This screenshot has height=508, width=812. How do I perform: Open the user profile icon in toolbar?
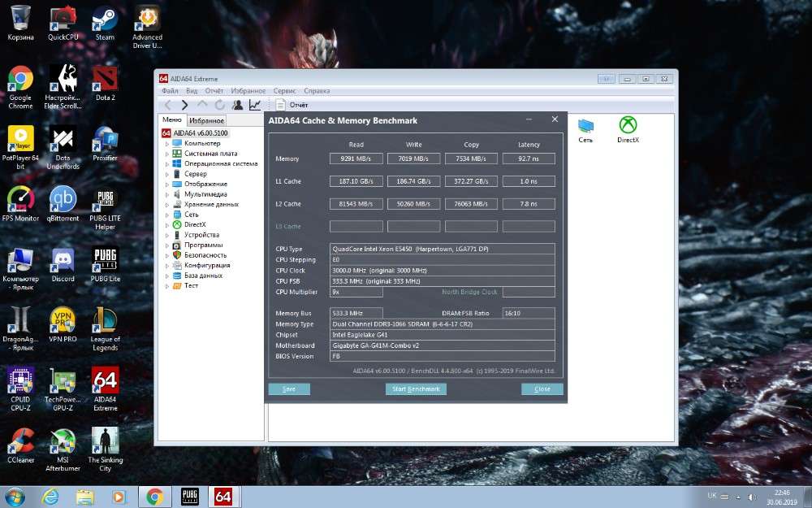237,105
